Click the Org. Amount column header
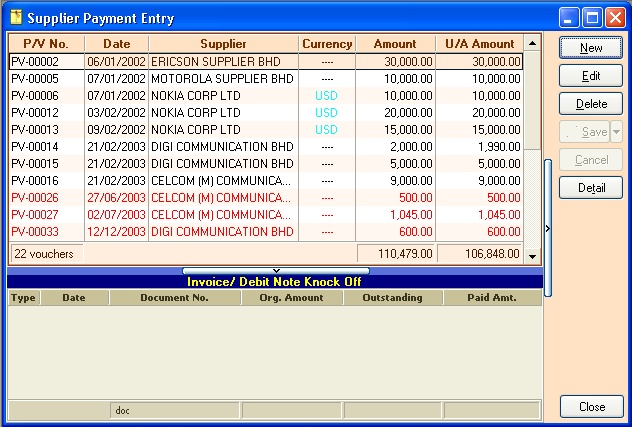 [291, 298]
